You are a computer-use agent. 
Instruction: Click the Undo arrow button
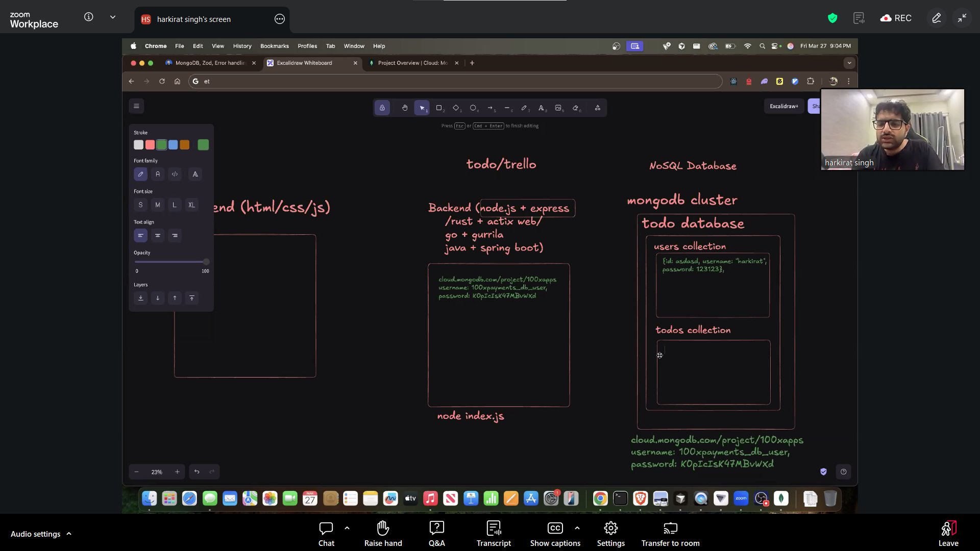(197, 472)
